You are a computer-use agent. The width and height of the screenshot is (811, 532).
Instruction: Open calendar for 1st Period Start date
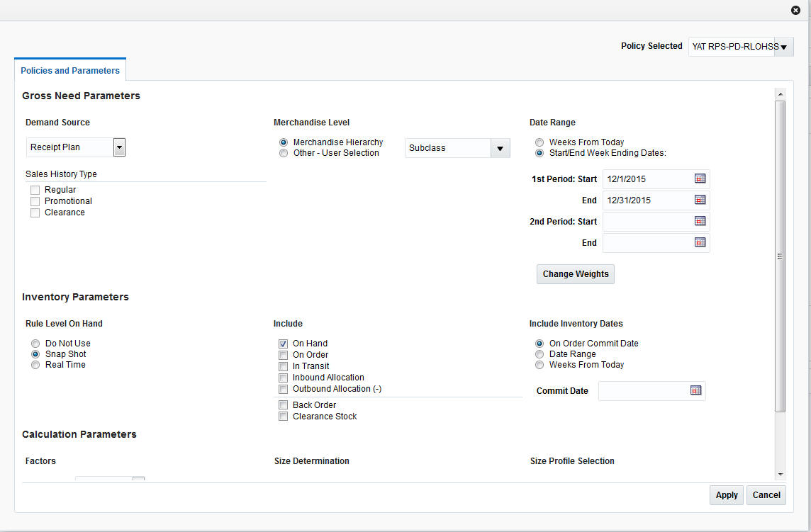700,179
